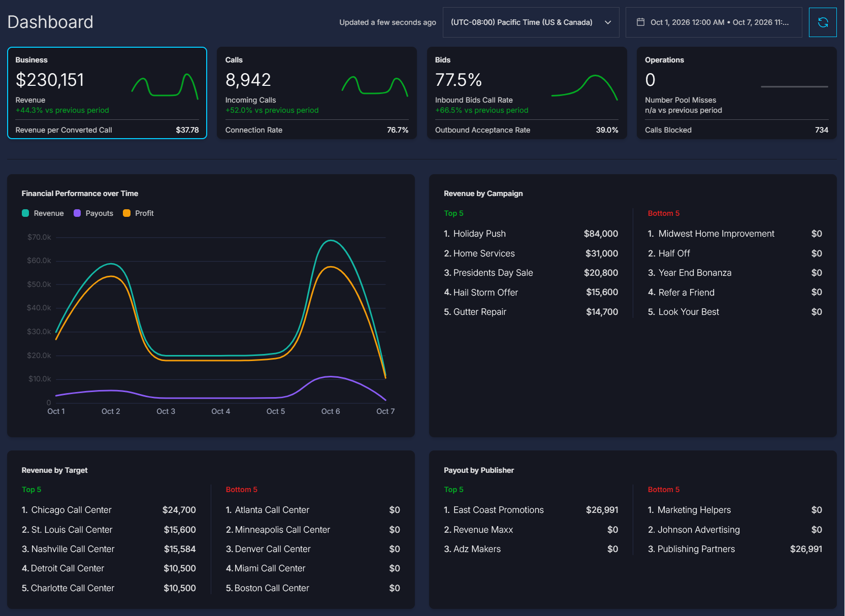Click the $230,151 revenue value

coord(50,80)
